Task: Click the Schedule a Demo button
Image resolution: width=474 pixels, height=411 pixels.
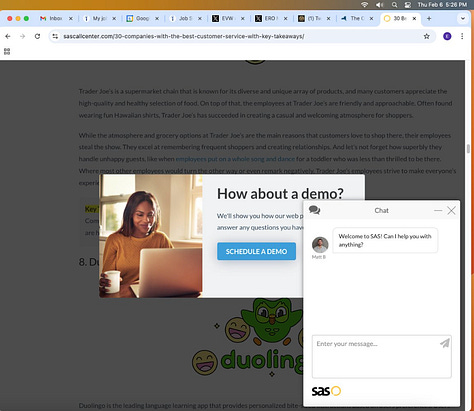Action: coord(256,251)
